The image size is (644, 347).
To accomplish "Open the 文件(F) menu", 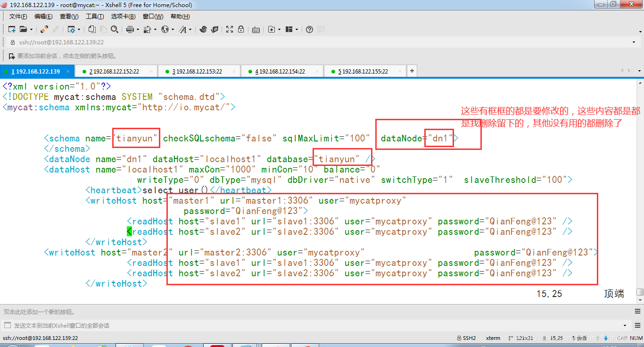I will pos(18,17).
